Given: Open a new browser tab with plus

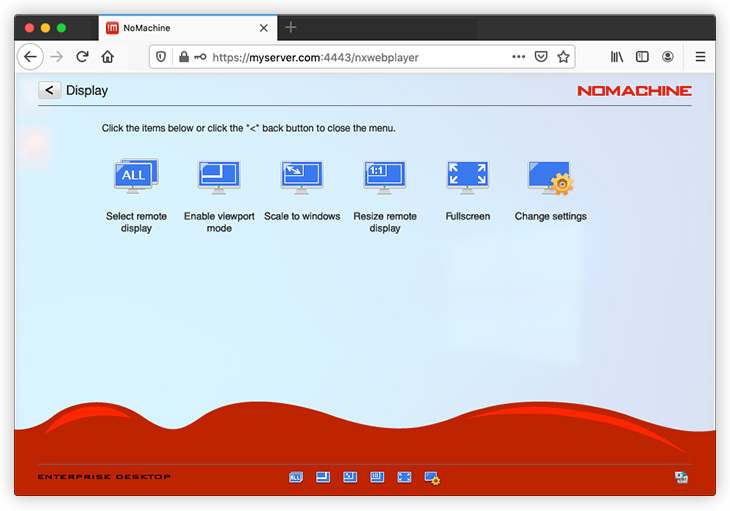Looking at the screenshot, I should pyautogui.click(x=291, y=27).
